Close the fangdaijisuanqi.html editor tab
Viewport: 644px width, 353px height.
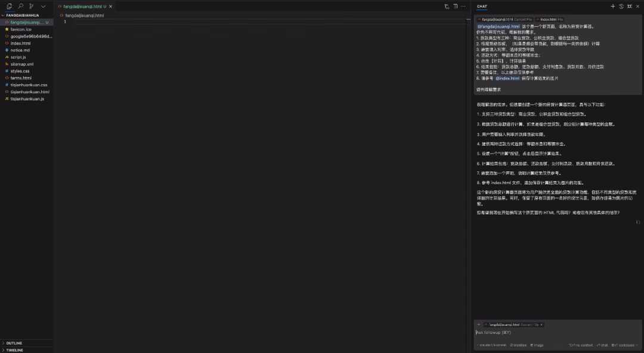click(110, 7)
